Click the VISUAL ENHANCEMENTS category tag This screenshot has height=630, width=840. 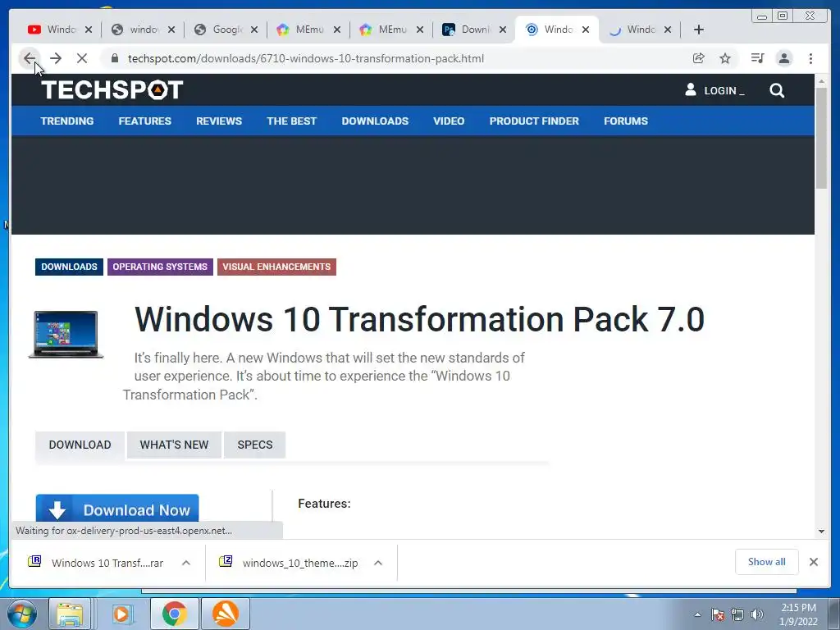pos(276,267)
